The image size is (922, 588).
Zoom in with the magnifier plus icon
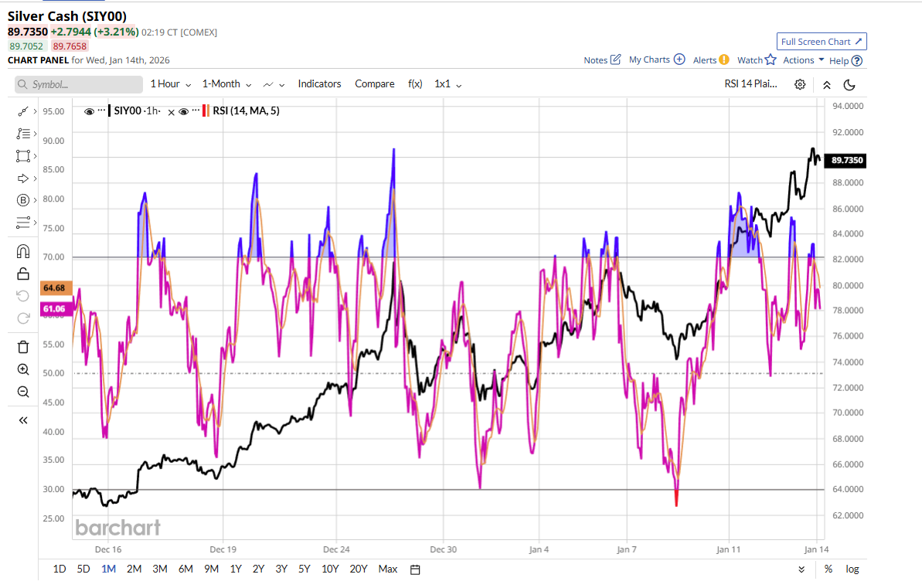[22, 369]
